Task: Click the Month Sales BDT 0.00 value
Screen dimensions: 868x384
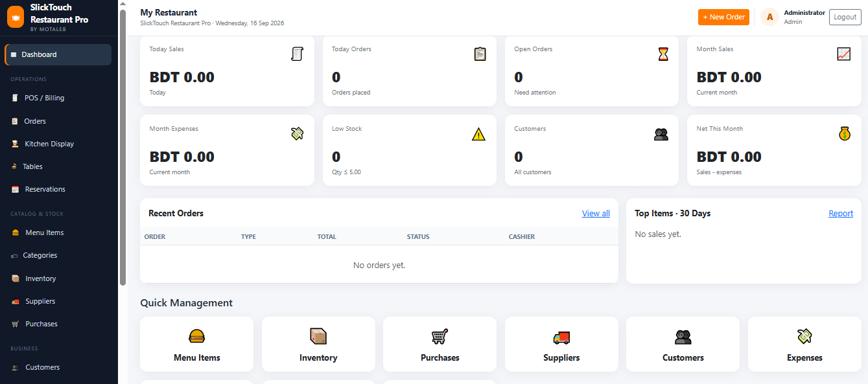Action: pos(729,77)
